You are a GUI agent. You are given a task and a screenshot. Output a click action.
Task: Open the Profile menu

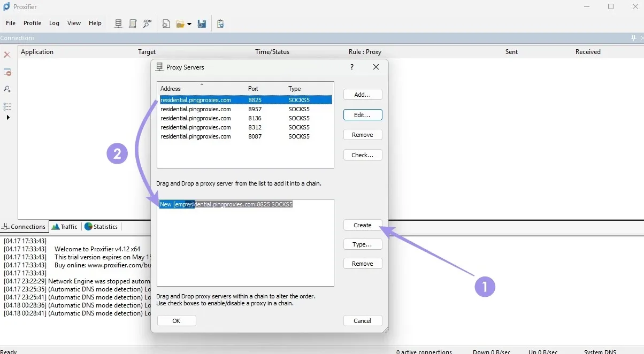point(32,23)
